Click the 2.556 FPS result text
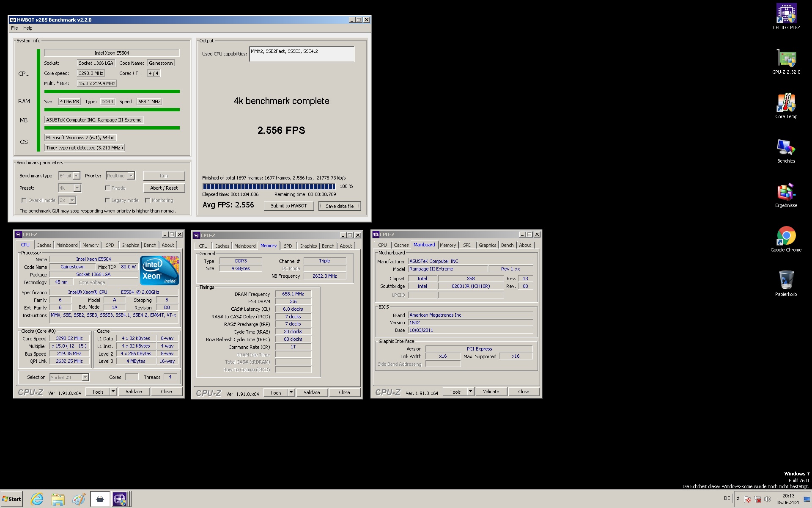 pos(281,130)
